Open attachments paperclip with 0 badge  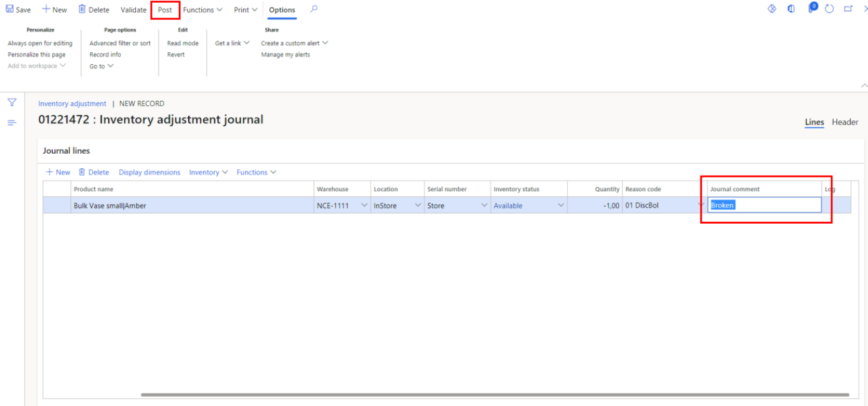tap(811, 9)
